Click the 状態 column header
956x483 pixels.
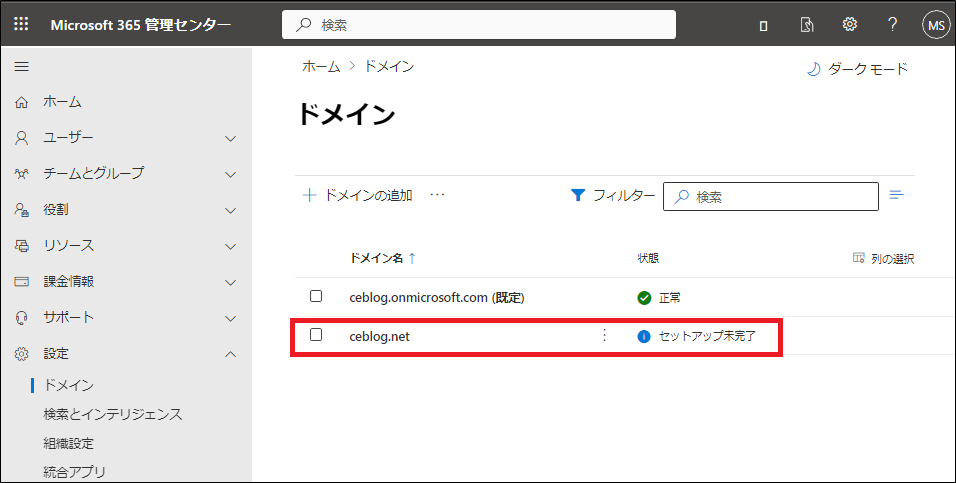(648, 259)
